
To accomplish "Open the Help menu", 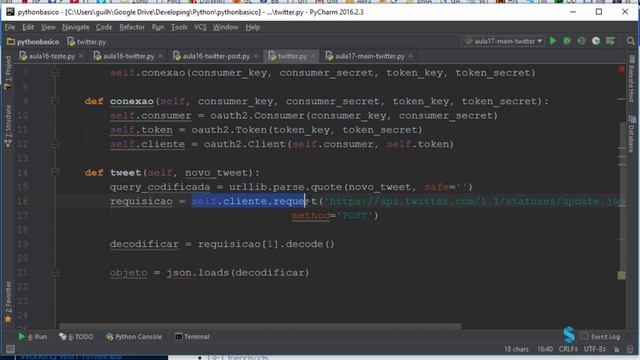I will (x=253, y=27).
